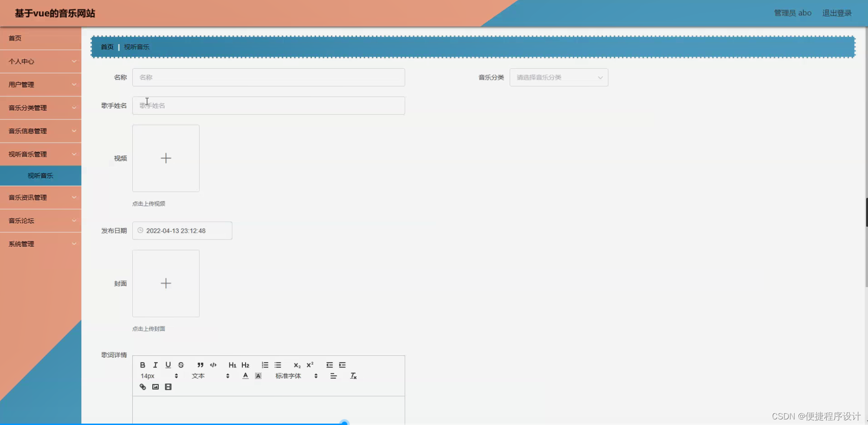Insert a hyperlink in the editor
This screenshot has width=868, height=425.
(x=143, y=387)
